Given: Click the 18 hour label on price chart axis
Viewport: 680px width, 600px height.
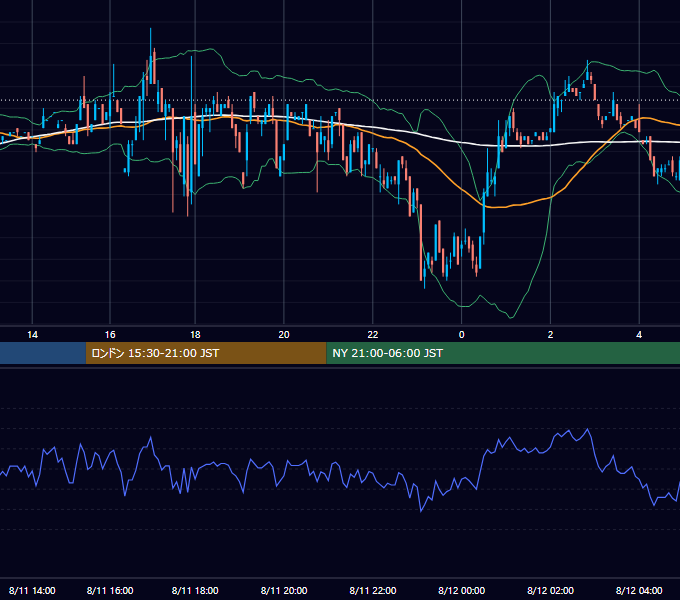Looking at the screenshot, I should [x=195, y=335].
